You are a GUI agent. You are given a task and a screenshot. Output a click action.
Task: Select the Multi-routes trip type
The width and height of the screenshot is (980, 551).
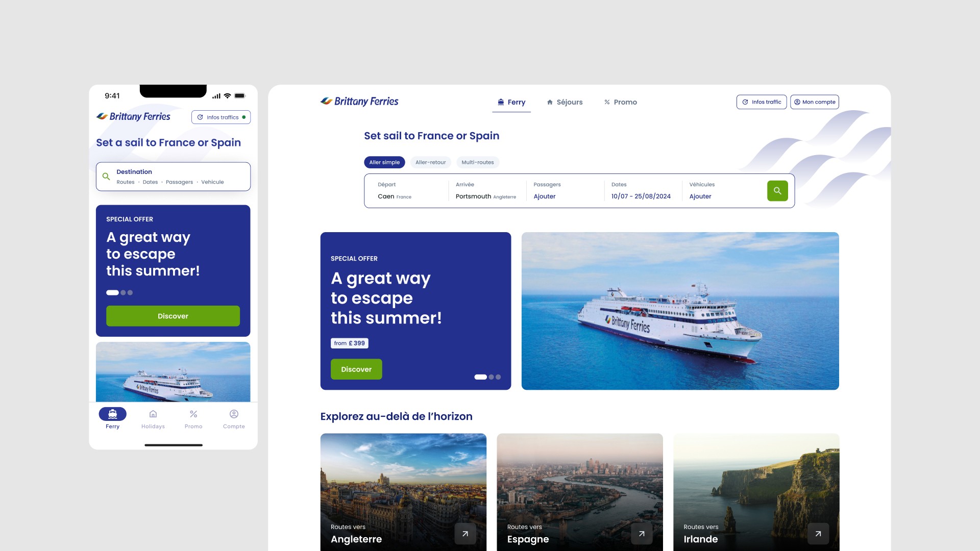pos(478,162)
